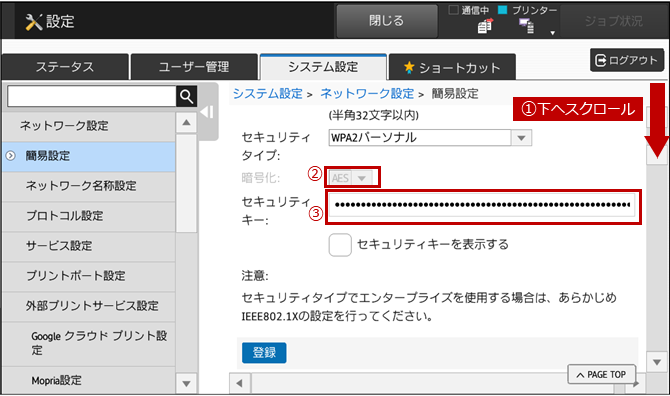670x396 pixels.
Task: Click the ジョブ状況 button
Action: 613,21
